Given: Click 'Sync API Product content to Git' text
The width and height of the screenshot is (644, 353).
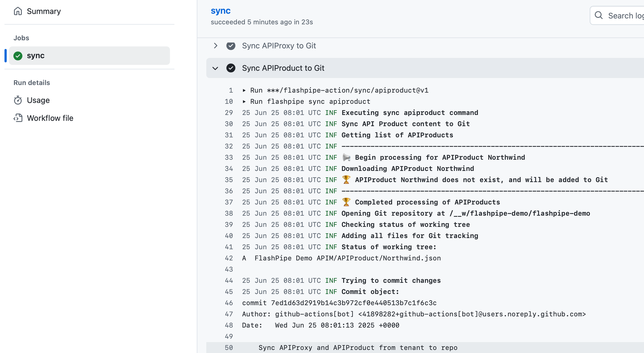Looking at the screenshot, I should click(x=406, y=124).
